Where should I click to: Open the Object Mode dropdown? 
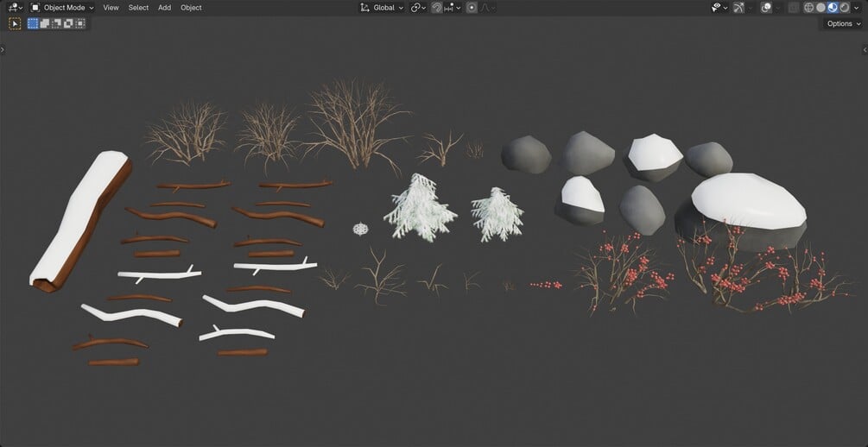(x=62, y=8)
